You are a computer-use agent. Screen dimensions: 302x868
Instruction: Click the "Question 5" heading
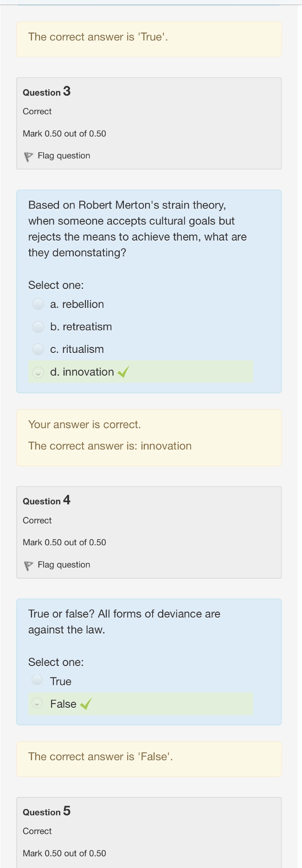(46, 811)
